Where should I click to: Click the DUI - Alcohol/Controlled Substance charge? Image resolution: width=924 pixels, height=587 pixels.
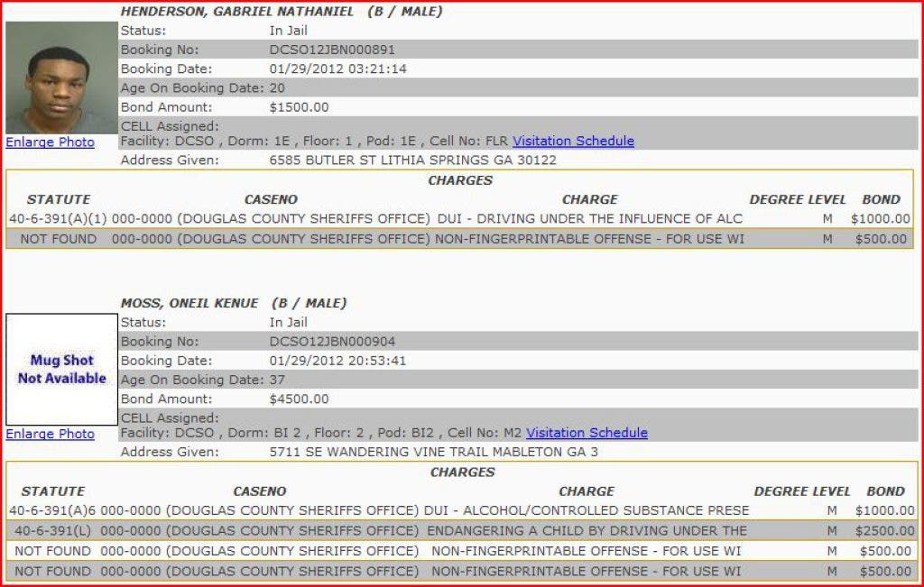click(x=587, y=511)
